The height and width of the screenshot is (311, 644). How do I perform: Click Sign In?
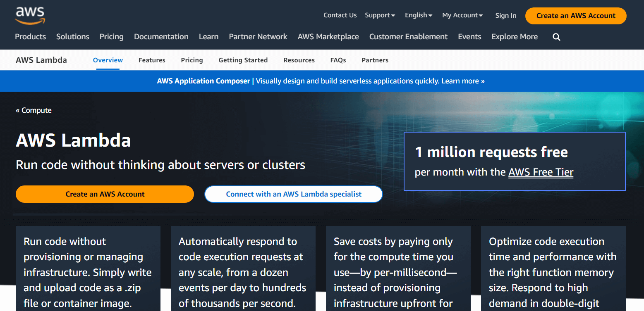505,15
